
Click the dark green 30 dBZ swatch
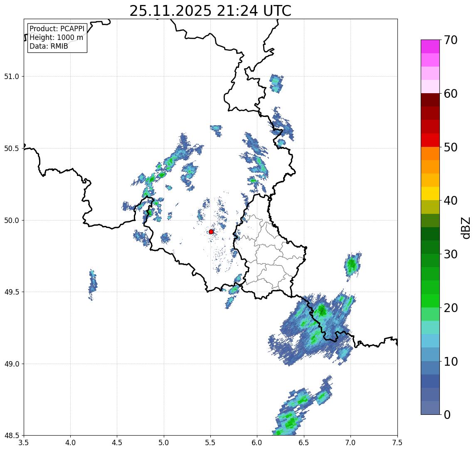(x=430, y=248)
